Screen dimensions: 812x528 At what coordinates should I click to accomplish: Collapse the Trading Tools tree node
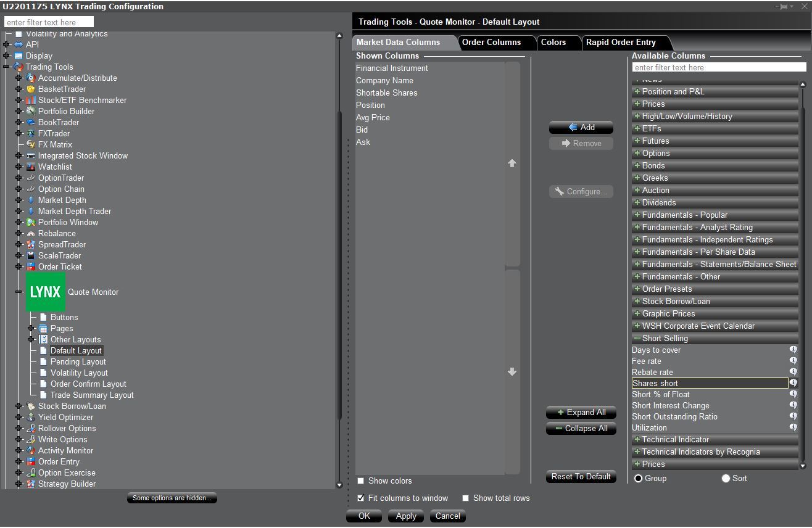point(7,67)
